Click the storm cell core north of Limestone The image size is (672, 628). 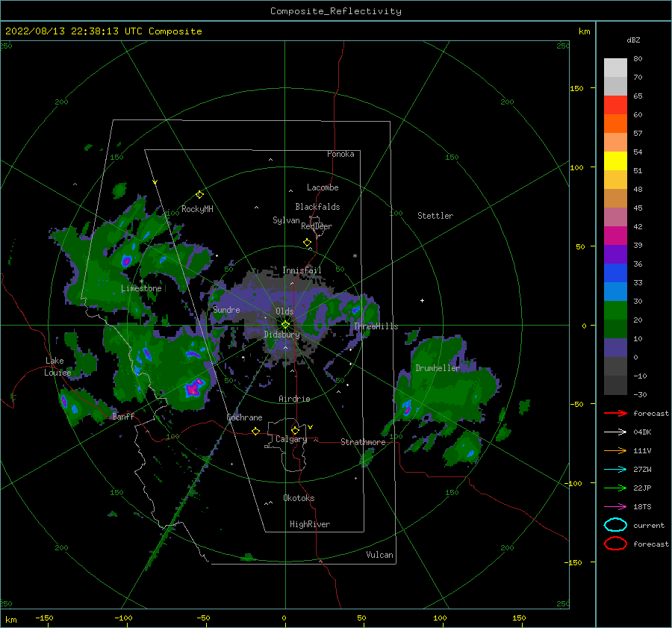(x=126, y=260)
